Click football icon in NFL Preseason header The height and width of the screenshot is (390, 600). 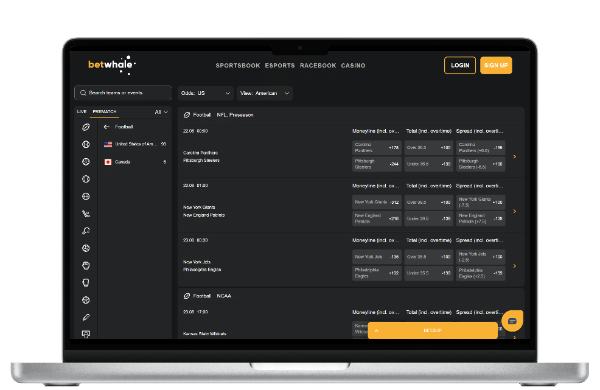pyautogui.click(x=187, y=115)
